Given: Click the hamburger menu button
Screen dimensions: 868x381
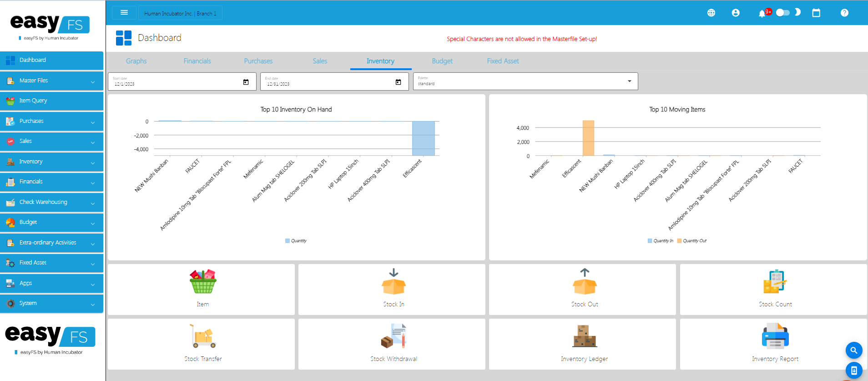Looking at the screenshot, I should [124, 13].
